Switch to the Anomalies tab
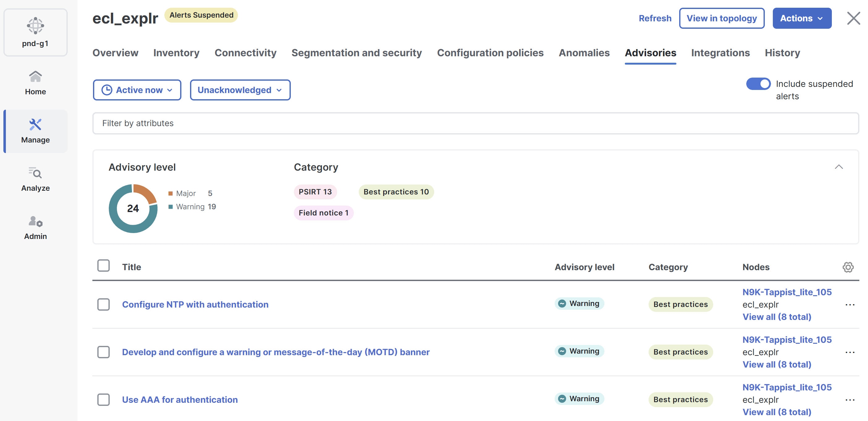Image resolution: width=868 pixels, height=421 pixels. point(584,53)
